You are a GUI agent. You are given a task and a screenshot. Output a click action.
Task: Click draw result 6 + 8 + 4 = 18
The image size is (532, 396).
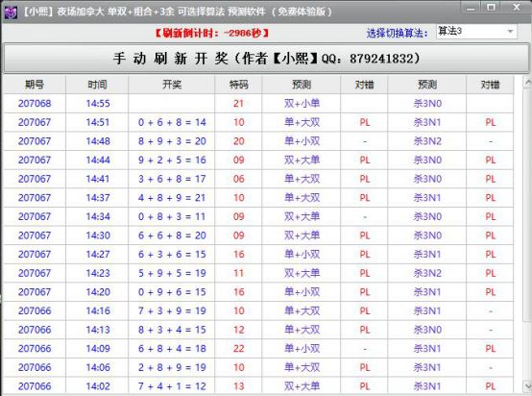(x=172, y=349)
